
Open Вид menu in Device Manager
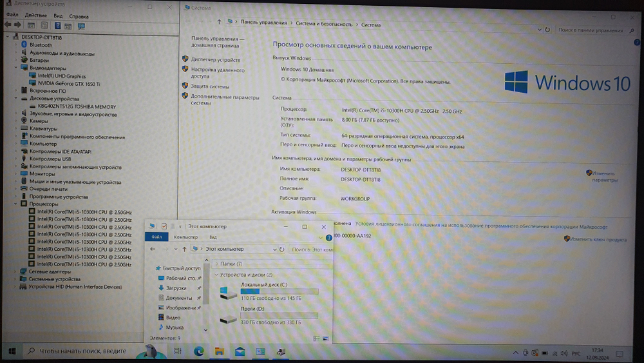coord(58,16)
